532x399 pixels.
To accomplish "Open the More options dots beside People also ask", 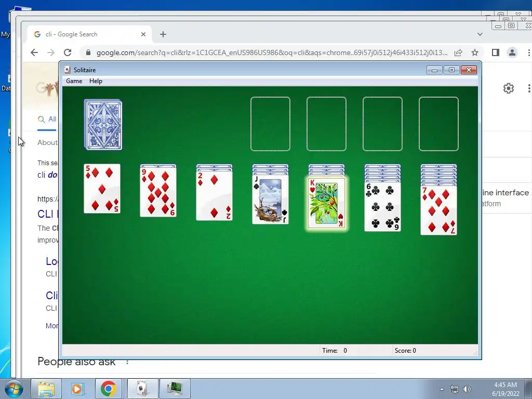I will 127,362.
